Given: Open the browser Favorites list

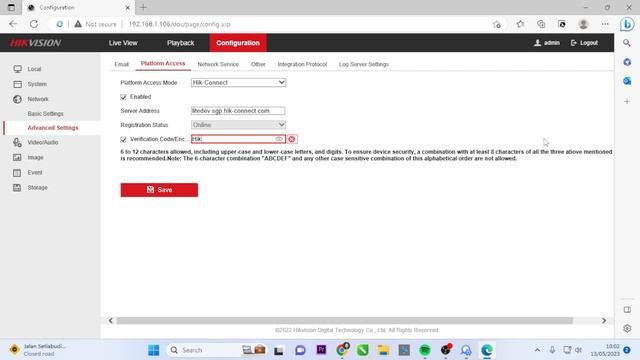Looking at the screenshot, I should (x=520, y=24).
